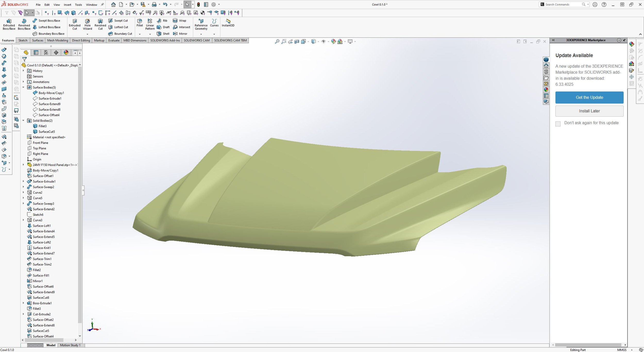Open the Edit Appearance color ball

(333, 41)
